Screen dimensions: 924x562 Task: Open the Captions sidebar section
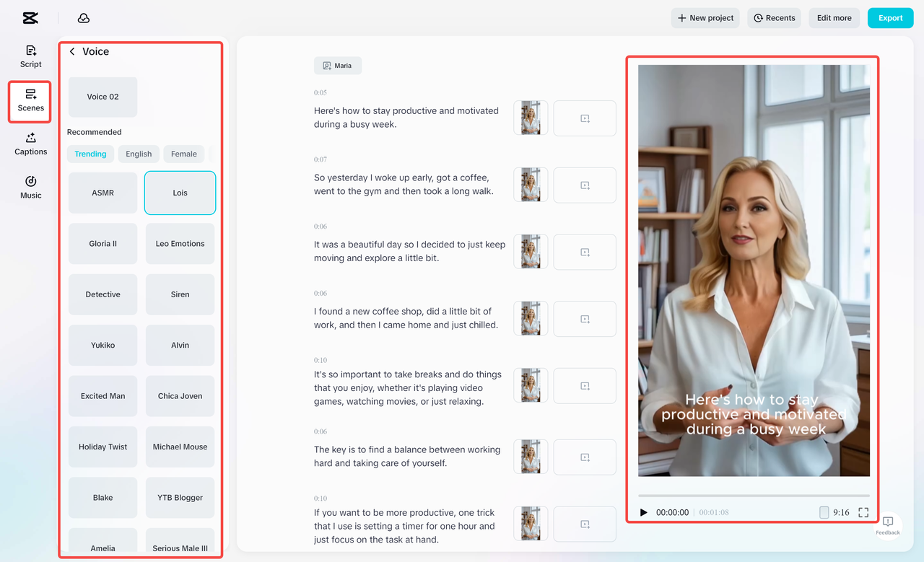(x=31, y=144)
